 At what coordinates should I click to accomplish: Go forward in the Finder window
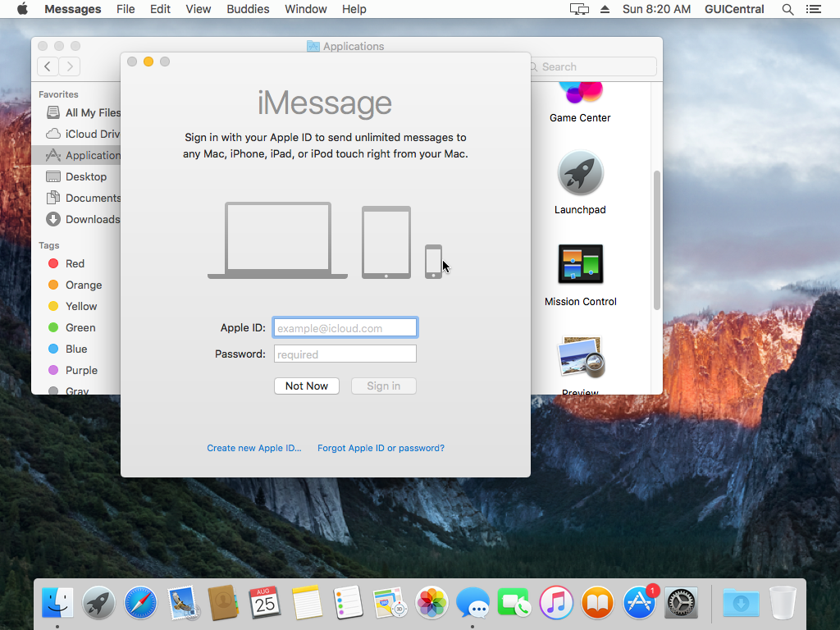tap(70, 66)
